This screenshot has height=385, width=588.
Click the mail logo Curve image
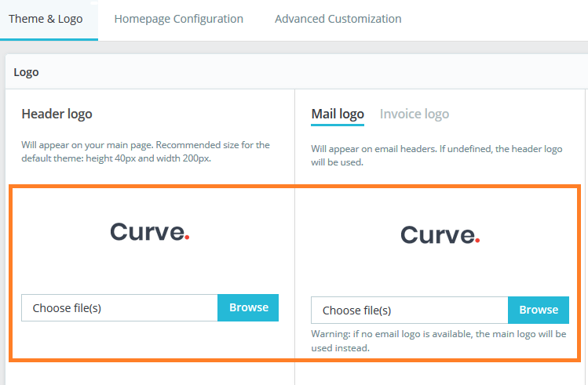[440, 234]
